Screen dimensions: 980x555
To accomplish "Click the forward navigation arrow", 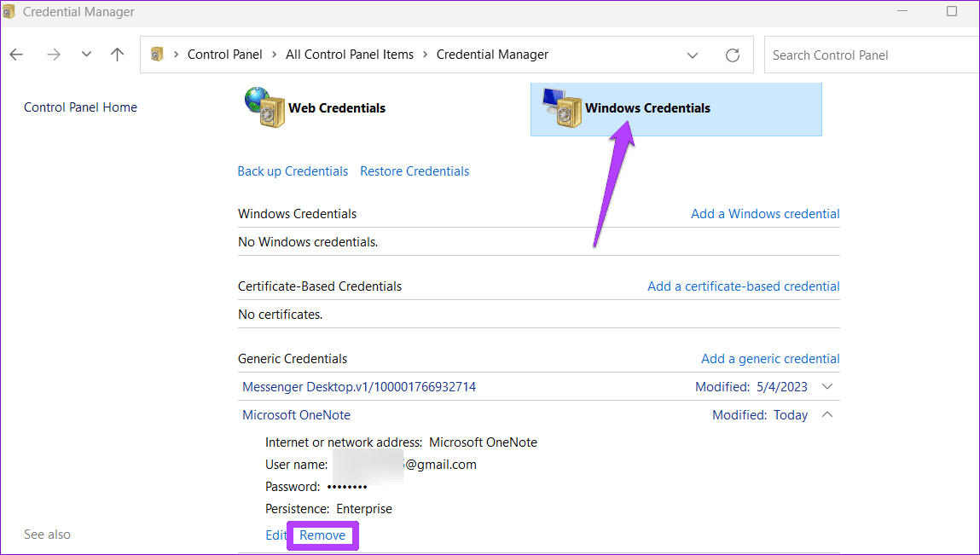I will (53, 54).
